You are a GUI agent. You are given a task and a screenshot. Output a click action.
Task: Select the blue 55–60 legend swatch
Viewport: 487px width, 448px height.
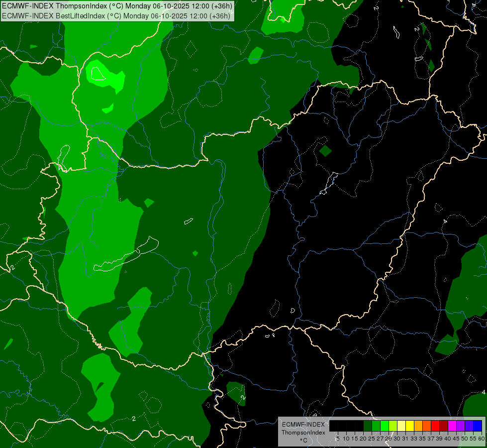click(478, 426)
